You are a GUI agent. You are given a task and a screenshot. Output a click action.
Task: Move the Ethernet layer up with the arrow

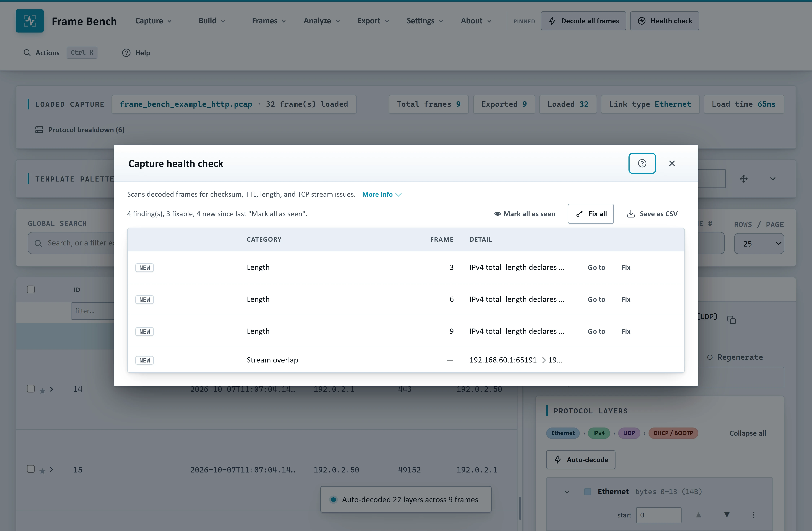click(699, 515)
